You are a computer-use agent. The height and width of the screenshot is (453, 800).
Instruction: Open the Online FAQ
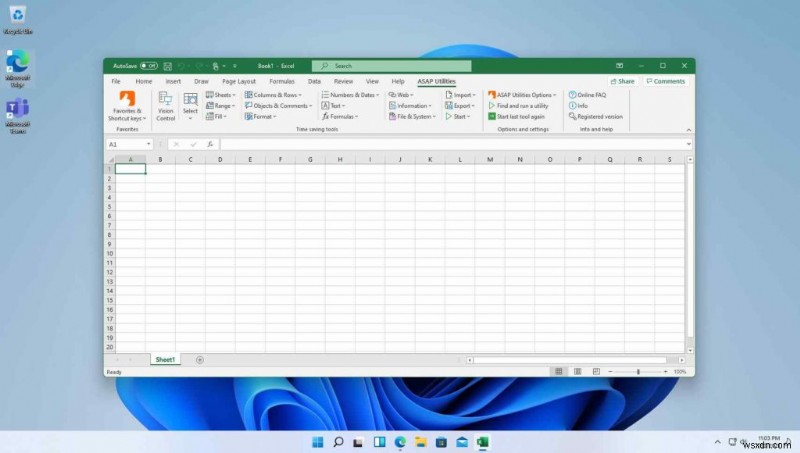[587, 95]
